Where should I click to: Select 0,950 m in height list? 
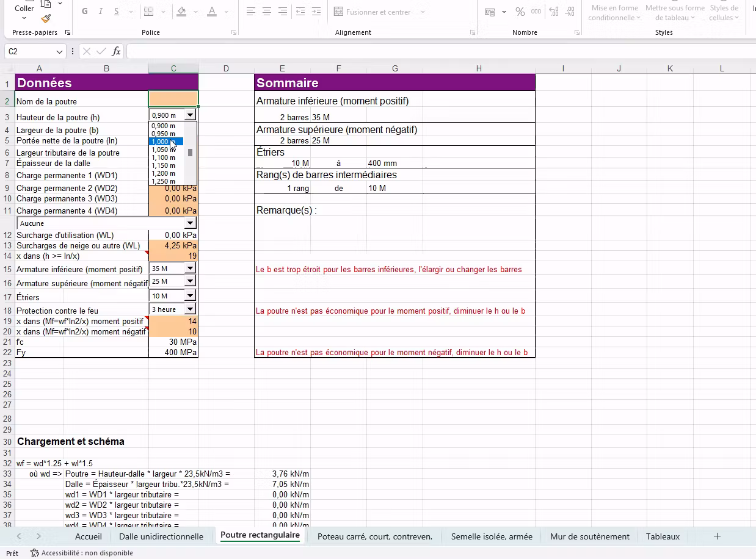coord(166,134)
